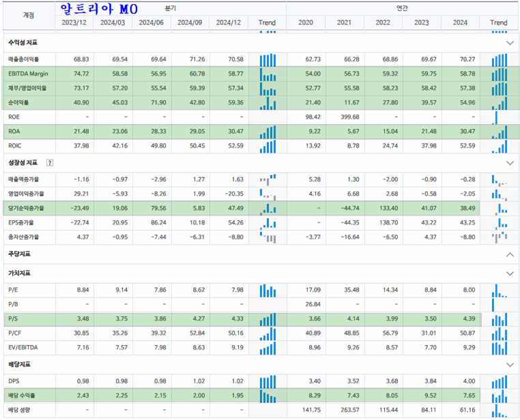Click the P/B 2020 value 26.84
The width and height of the screenshot is (520, 420).
(x=313, y=304)
